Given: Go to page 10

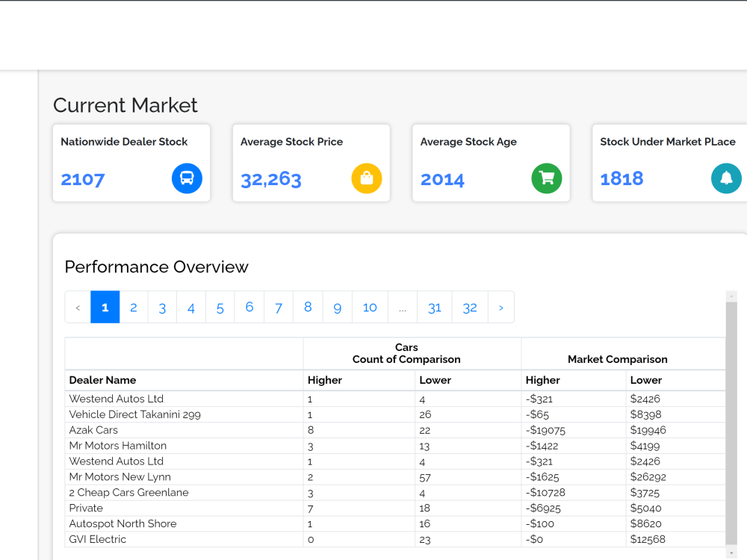Looking at the screenshot, I should pos(370,308).
